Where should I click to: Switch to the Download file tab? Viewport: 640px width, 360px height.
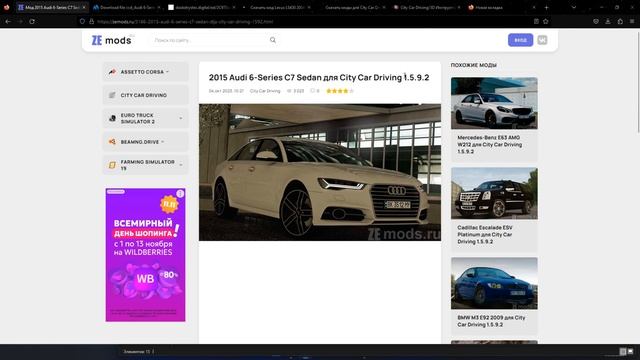(127, 7)
